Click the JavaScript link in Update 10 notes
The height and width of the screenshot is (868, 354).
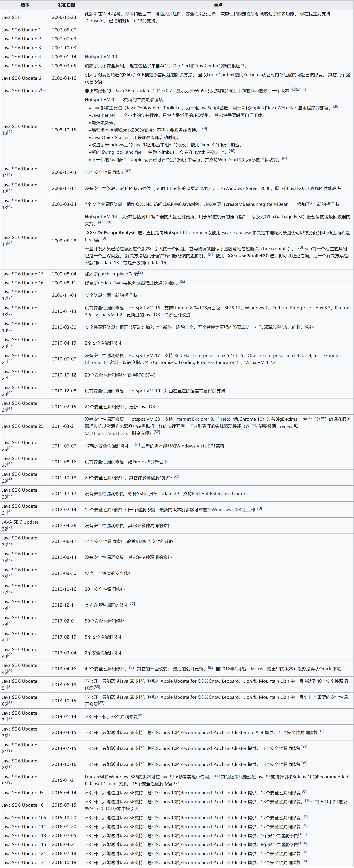(209, 108)
